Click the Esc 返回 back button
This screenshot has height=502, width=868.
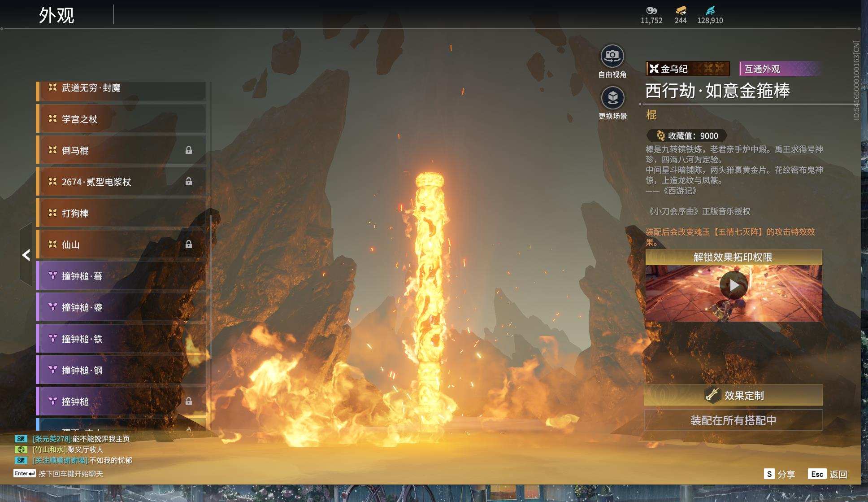[x=828, y=474]
